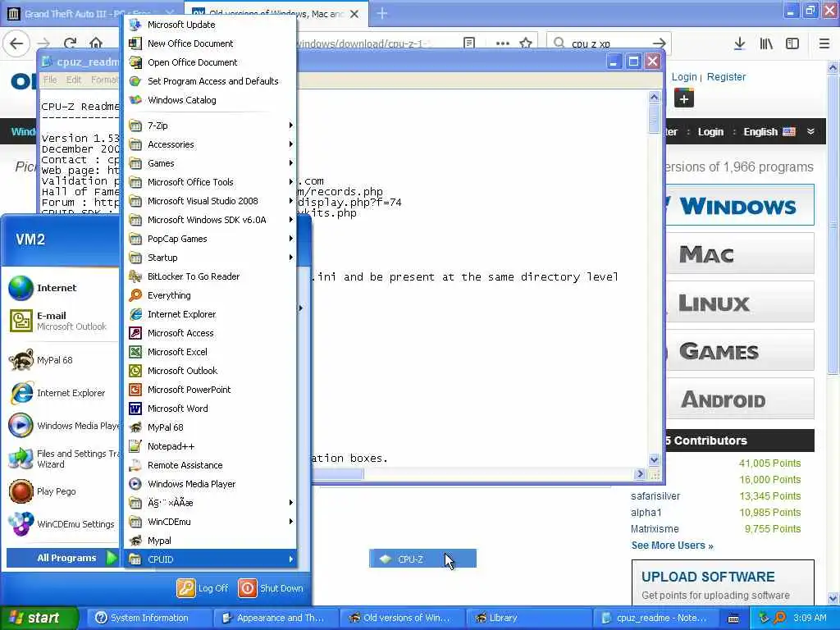The height and width of the screenshot is (630, 840).
Task: Expand the Microsoft Office Tools folder
Action: pyautogui.click(x=210, y=182)
